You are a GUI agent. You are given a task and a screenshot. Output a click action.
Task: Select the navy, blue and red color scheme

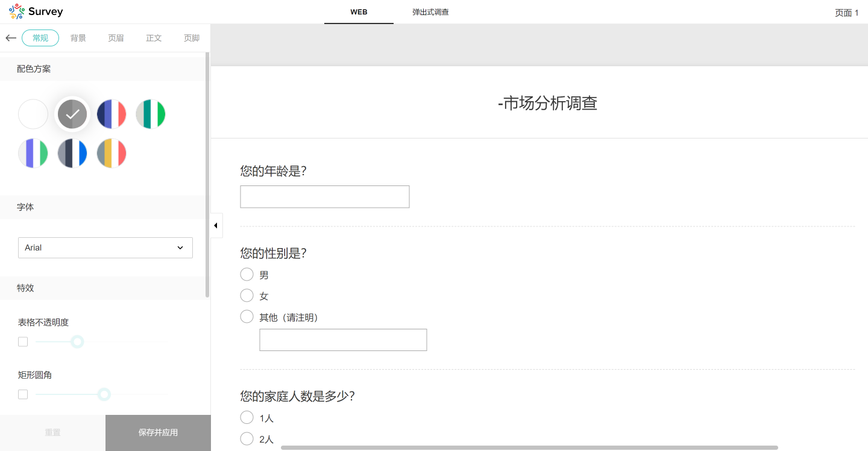(112, 114)
